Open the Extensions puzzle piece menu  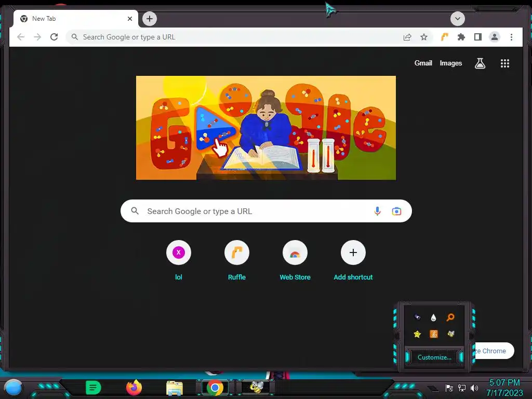tap(461, 37)
